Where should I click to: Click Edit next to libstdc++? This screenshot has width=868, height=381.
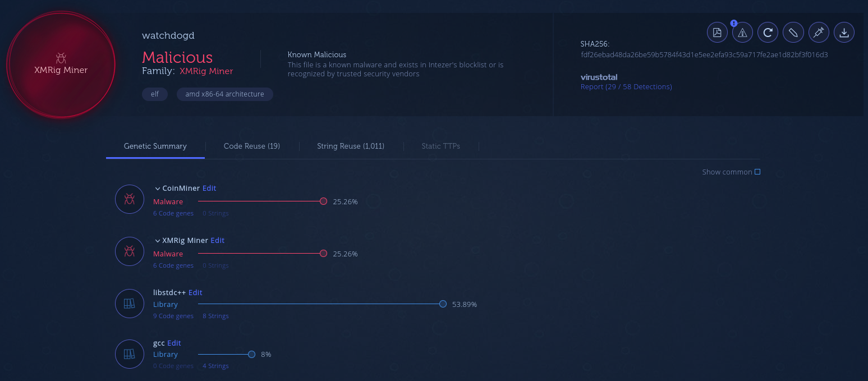pyautogui.click(x=195, y=292)
